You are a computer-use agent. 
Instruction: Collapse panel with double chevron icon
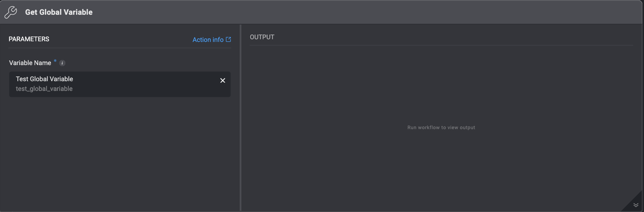click(x=636, y=205)
